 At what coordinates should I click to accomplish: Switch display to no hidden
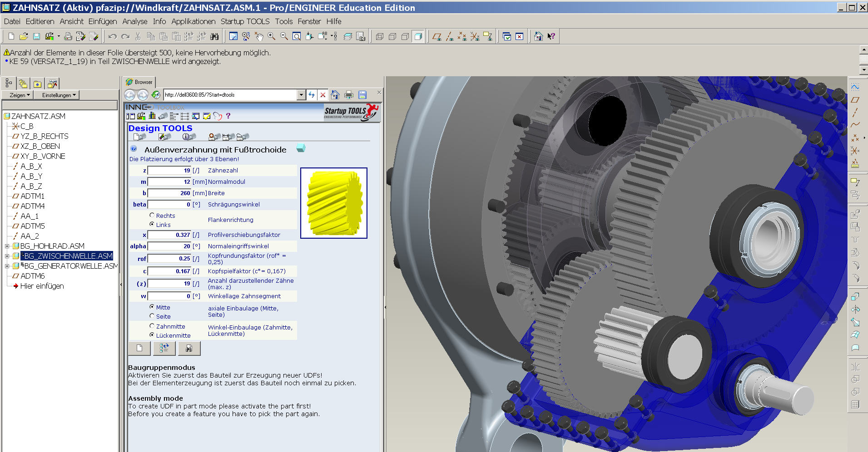point(405,36)
